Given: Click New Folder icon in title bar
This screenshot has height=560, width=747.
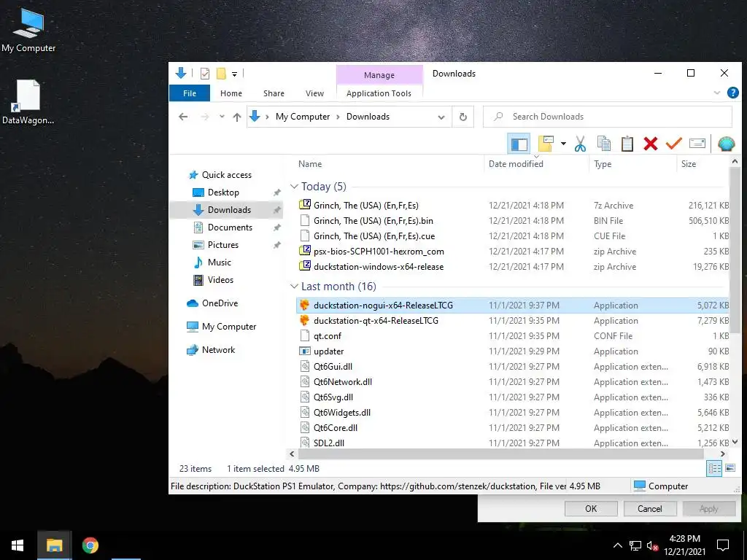Looking at the screenshot, I should click(221, 74).
